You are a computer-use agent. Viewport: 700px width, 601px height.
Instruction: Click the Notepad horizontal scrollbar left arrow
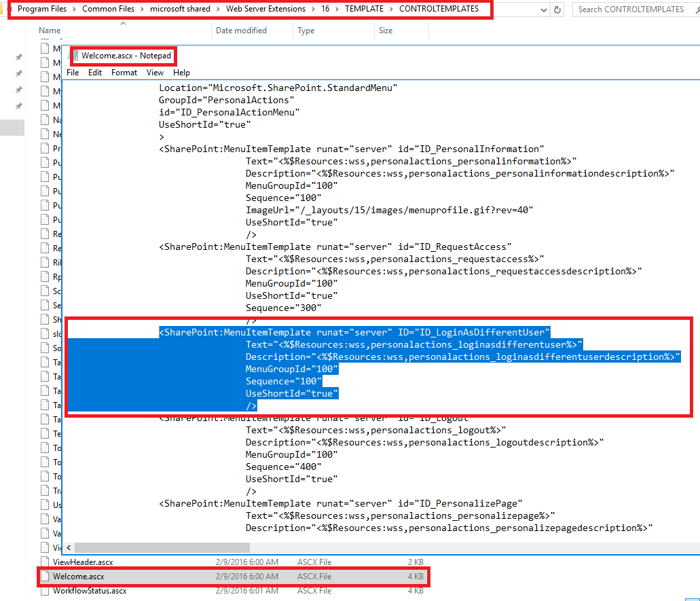point(69,547)
